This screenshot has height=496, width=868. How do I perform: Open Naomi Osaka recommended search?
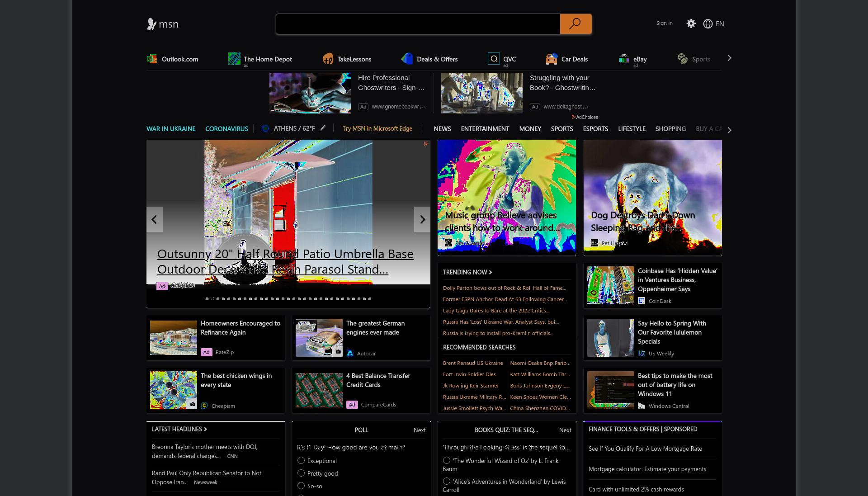coord(540,363)
